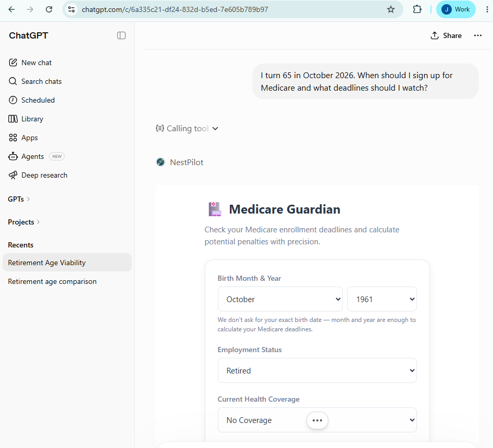Click the Scheduled clock icon
Viewport: 493px width, 448px height.
[x=13, y=100]
